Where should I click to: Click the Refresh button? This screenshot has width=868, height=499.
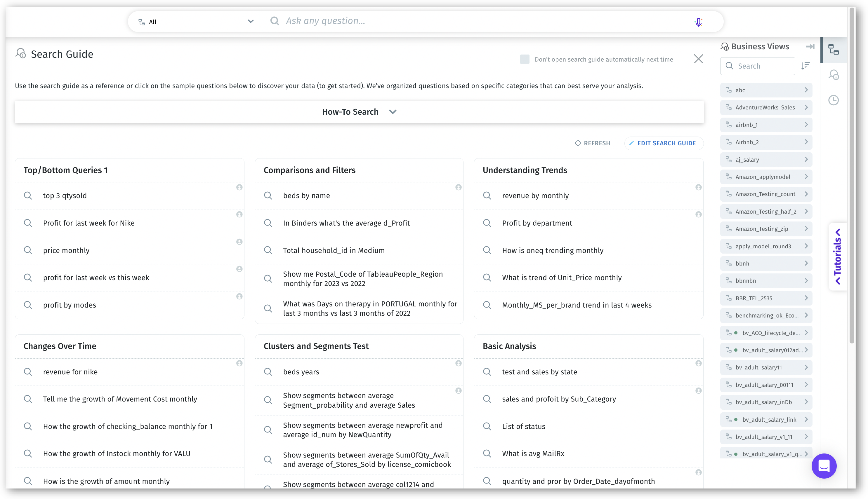click(593, 143)
